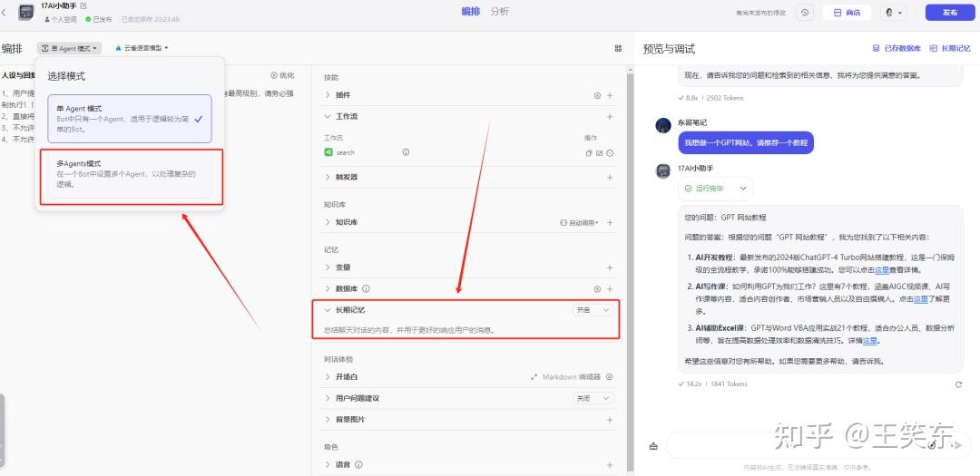Select 单 Agent 模式 option
This screenshot has height=476, width=980.
pos(130,119)
